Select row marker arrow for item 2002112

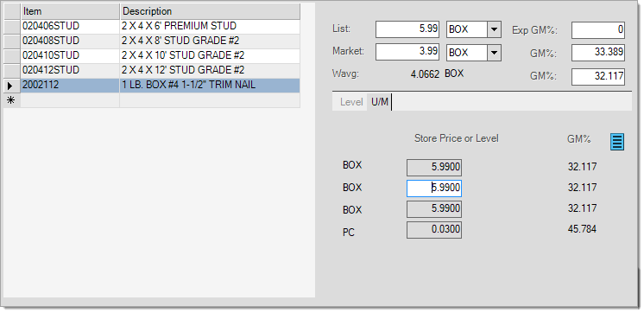pos(11,86)
